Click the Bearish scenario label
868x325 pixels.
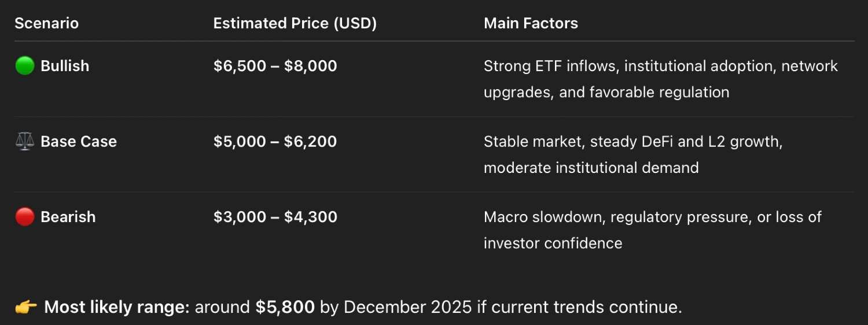tap(68, 217)
